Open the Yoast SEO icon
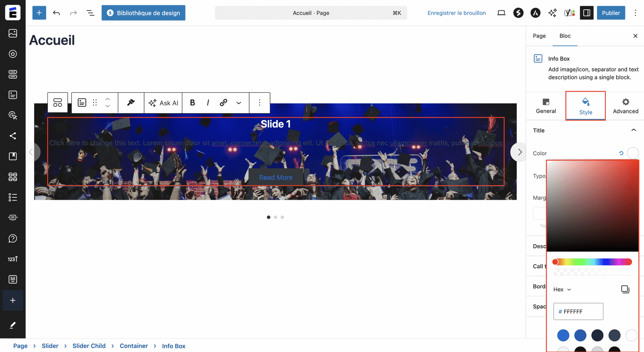Screen dimensions: 644x352 (570, 13)
